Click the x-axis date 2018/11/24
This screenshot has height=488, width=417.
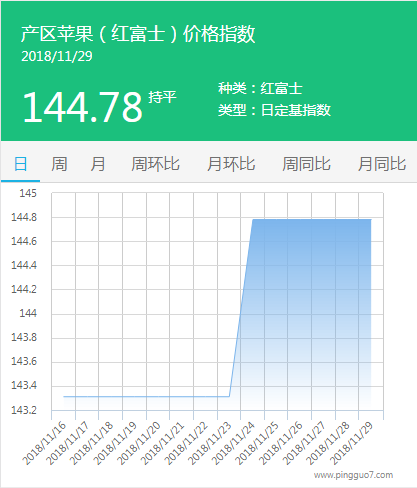pyautogui.click(x=233, y=443)
